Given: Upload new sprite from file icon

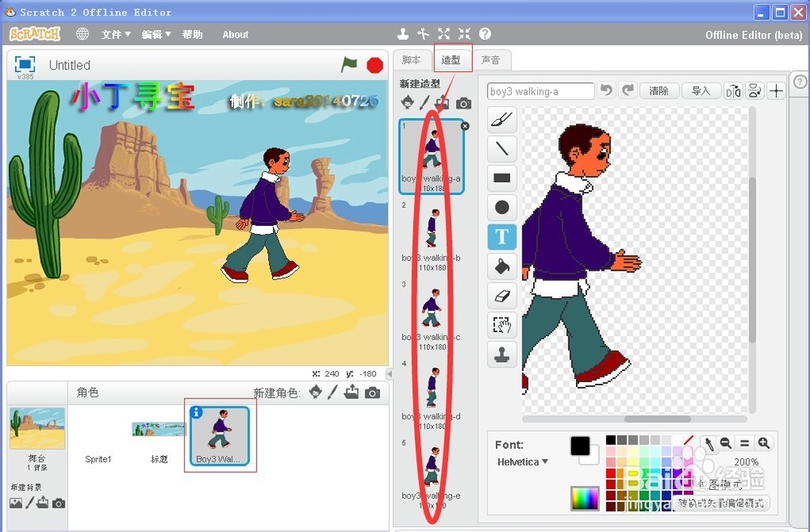Looking at the screenshot, I should [352, 393].
